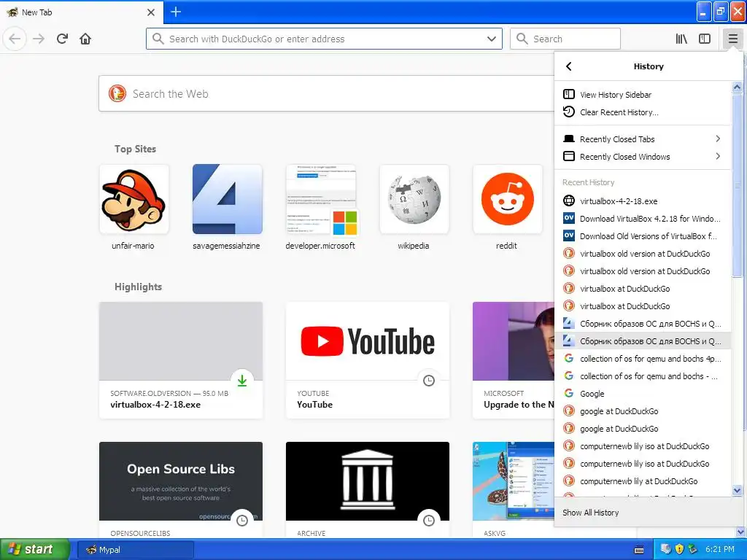Open the savagemessiahzine top site

[227, 208]
